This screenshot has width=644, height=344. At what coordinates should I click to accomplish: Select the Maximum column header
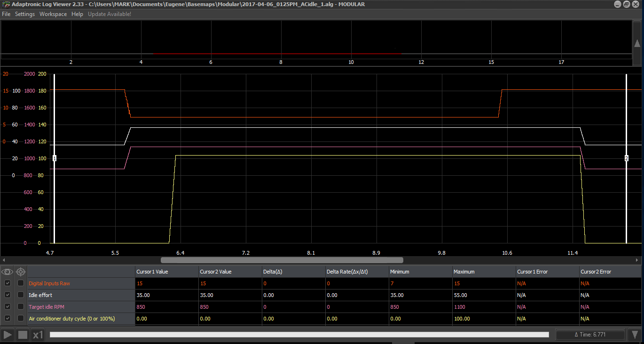click(484, 272)
